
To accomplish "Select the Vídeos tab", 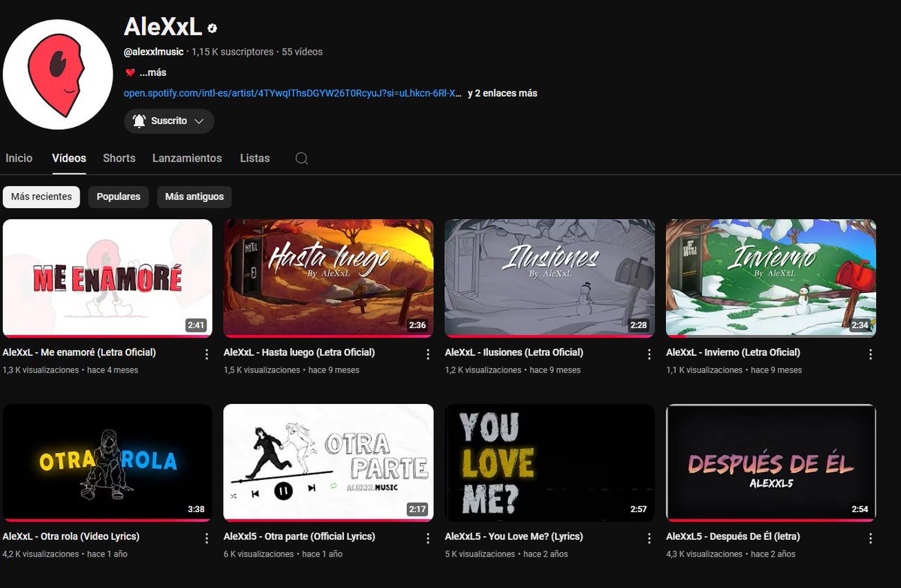I will (x=69, y=158).
